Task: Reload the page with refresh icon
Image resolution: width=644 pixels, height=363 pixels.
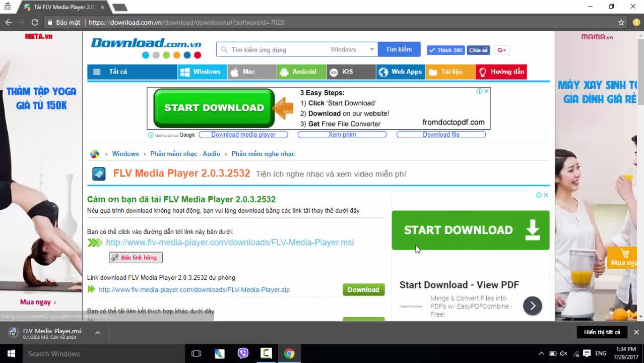Action: (35, 22)
